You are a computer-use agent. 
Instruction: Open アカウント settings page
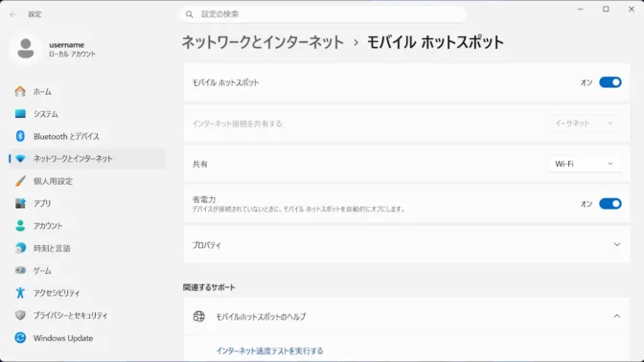86,225
